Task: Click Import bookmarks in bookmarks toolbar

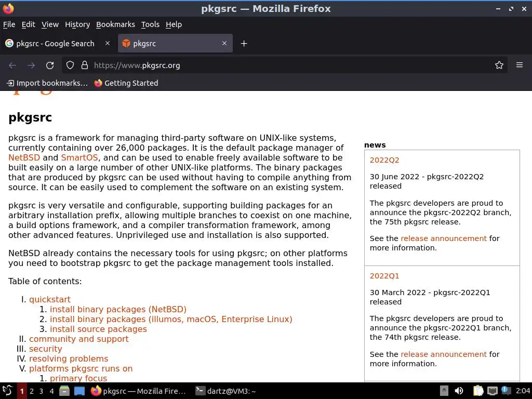Action: point(47,83)
